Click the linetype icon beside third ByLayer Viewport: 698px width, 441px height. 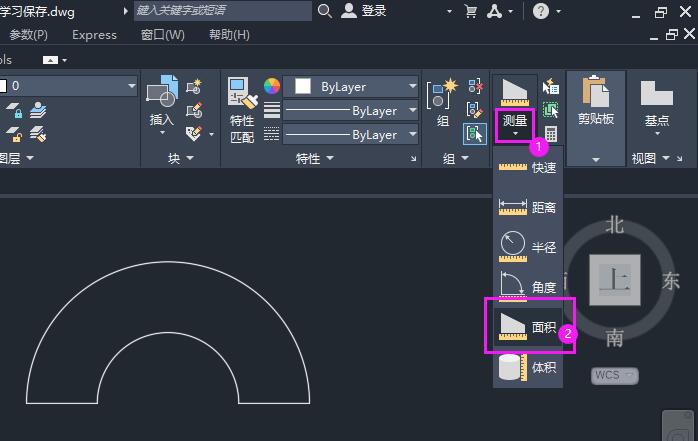[x=272, y=134]
